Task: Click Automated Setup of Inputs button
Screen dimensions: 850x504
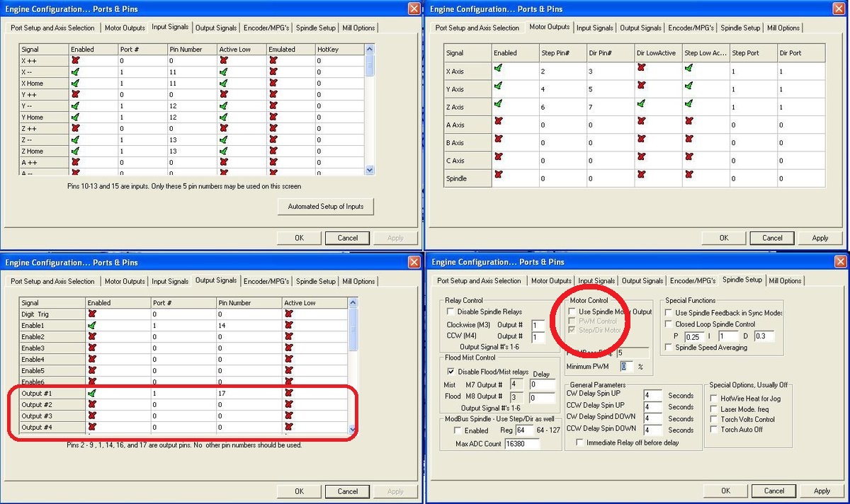Action: (326, 207)
